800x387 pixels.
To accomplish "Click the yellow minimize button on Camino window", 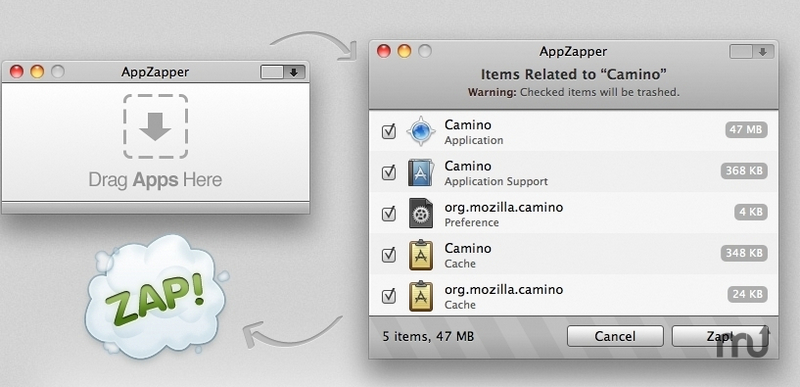I will point(404,51).
